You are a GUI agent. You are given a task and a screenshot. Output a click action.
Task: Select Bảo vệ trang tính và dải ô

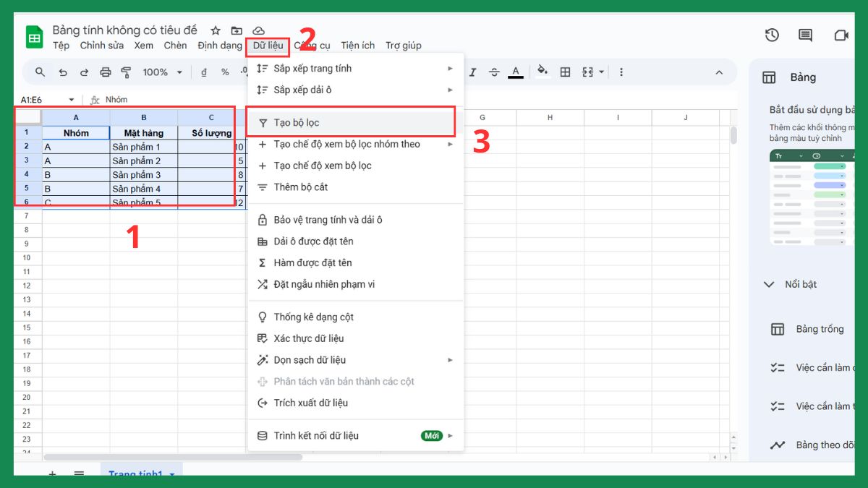click(356, 220)
